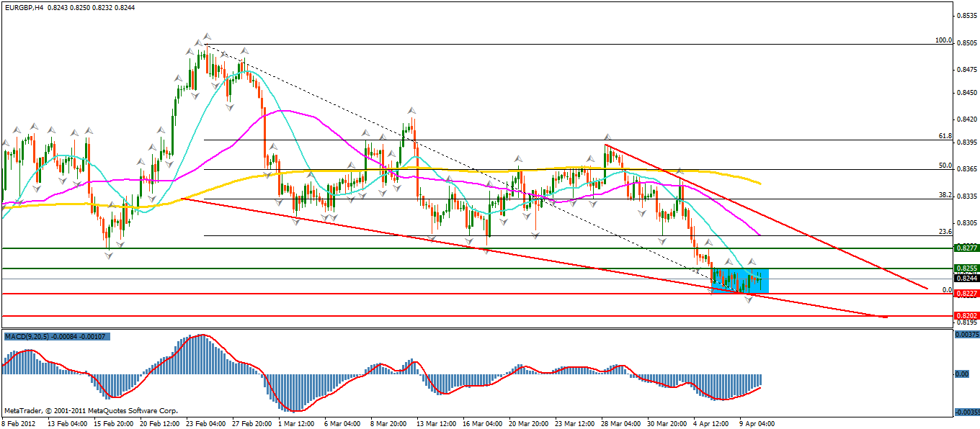980x429 pixels.
Task: Select the 8 Feb 2012 date on time axis
Action: [19, 423]
